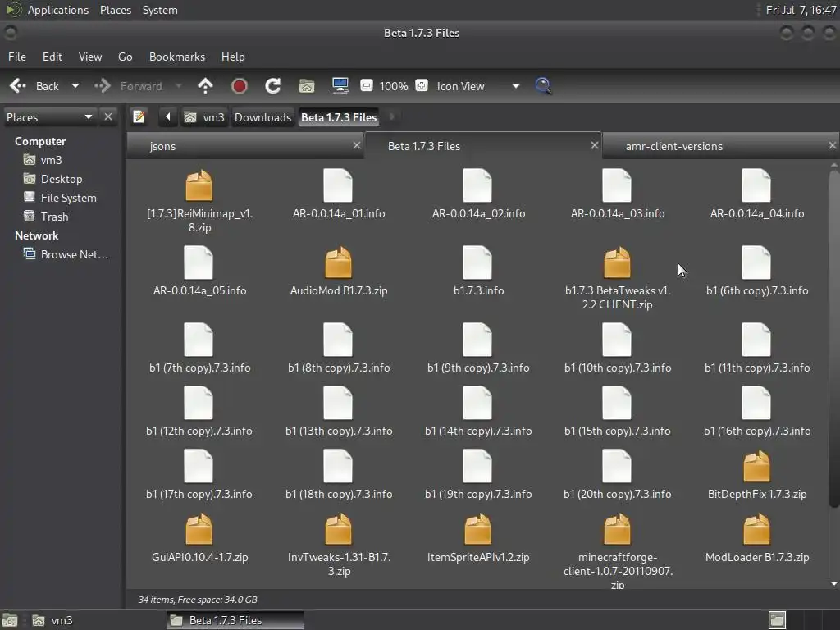Select the AR-0.0.14a_04.info file

tap(756, 185)
